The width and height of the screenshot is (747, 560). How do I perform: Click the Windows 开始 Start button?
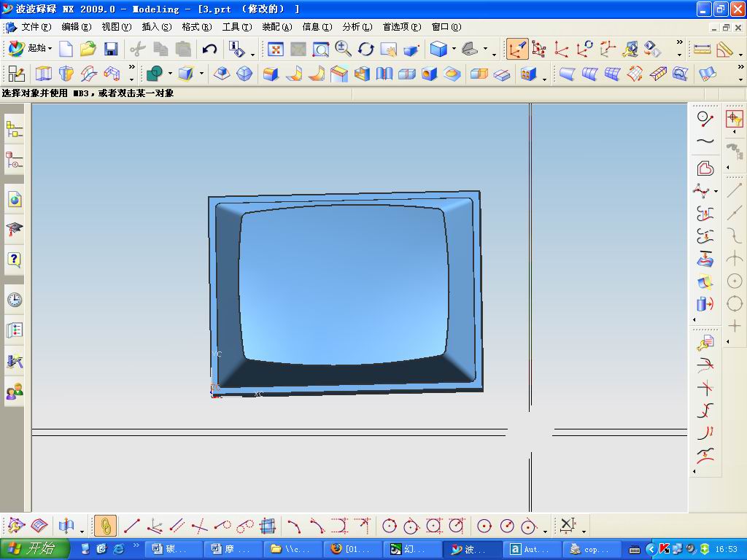tap(34, 549)
